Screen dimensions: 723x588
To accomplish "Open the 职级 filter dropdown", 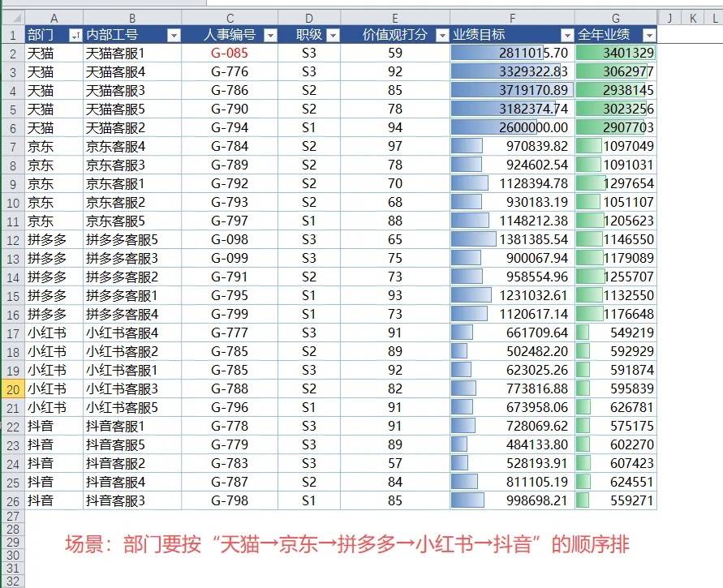I will click(x=333, y=35).
